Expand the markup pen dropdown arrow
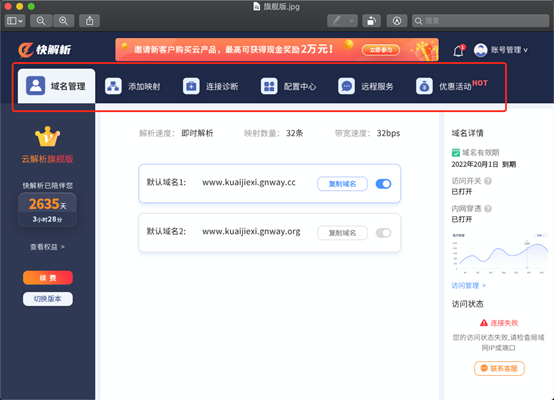The image size is (554, 400). [x=352, y=21]
